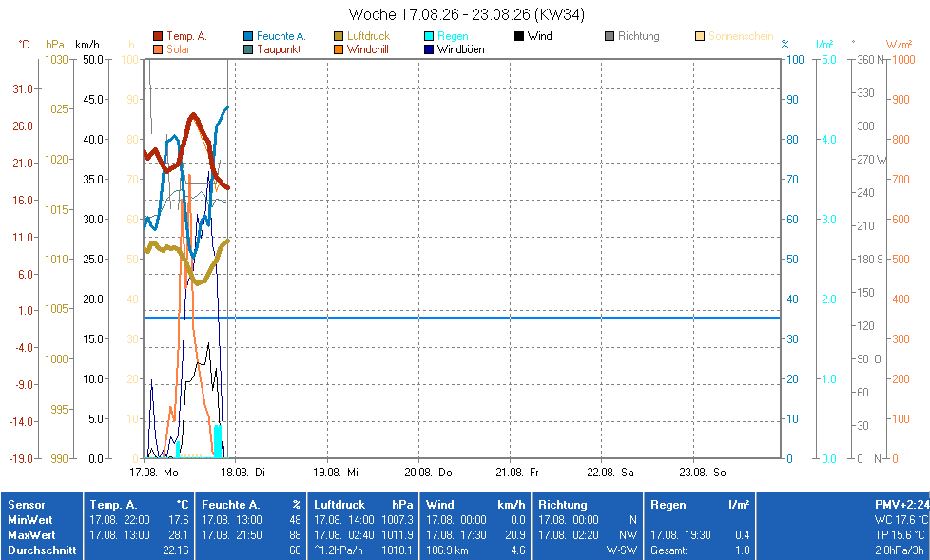This screenshot has width=930, height=560.
Task: Click the gray Richtung legend swatch
Action: [x=610, y=36]
